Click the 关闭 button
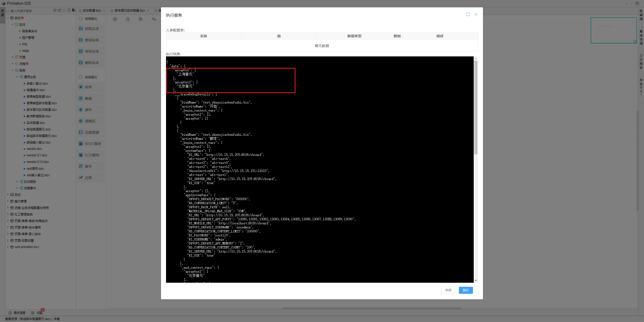Image resolution: width=644 pixels, height=322 pixels. 448,290
